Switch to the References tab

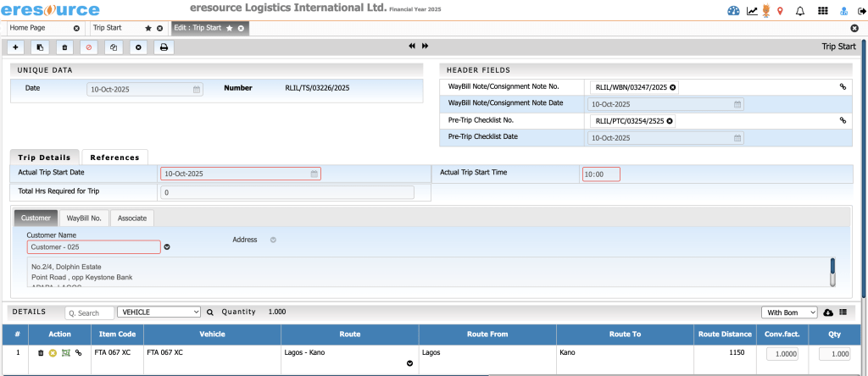(114, 158)
